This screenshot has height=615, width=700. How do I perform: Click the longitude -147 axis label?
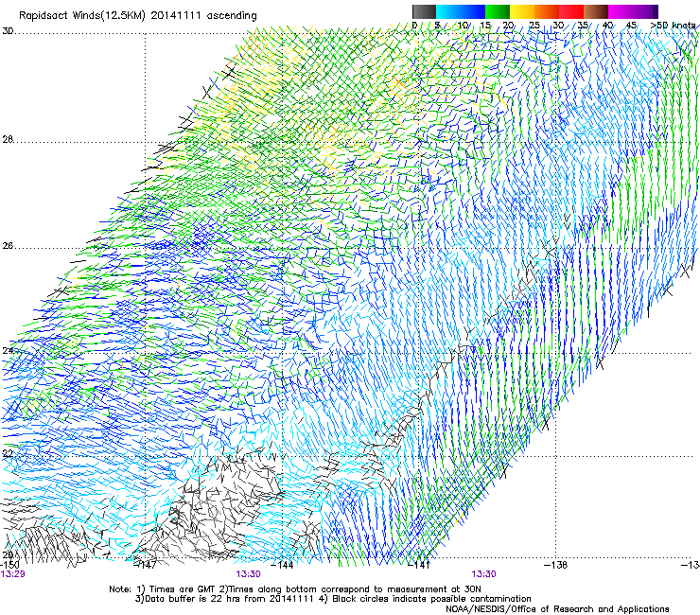tap(146, 565)
